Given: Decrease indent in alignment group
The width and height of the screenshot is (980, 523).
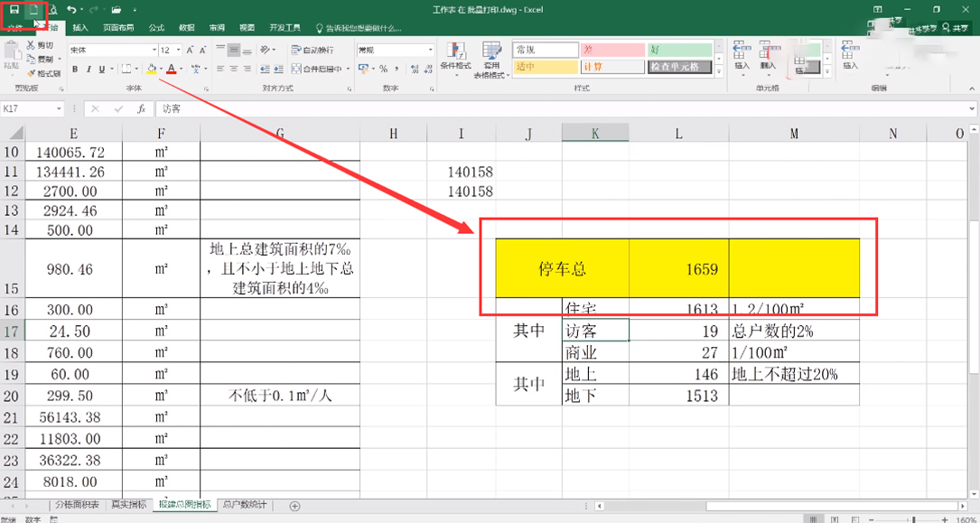Looking at the screenshot, I should [x=264, y=69].
